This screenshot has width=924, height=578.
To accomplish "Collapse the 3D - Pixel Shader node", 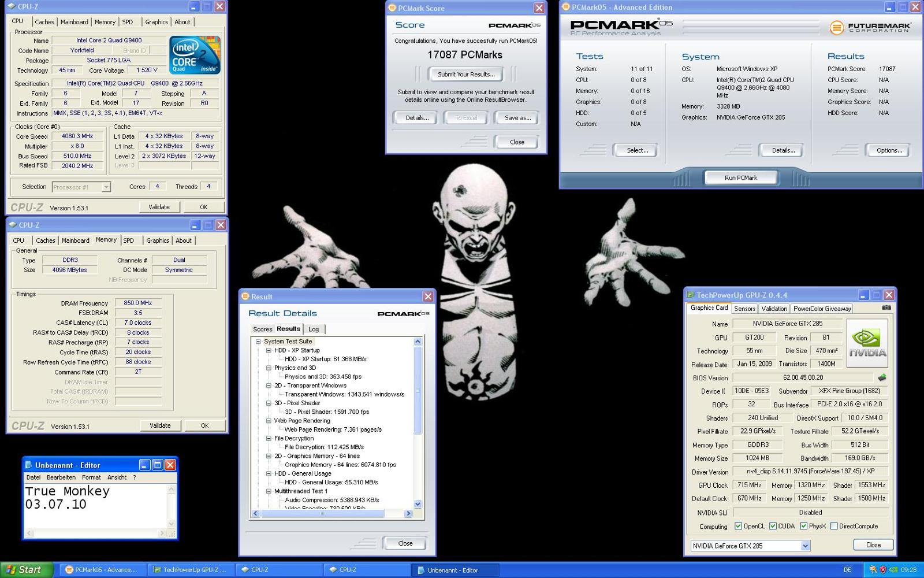I will (269, 403).
